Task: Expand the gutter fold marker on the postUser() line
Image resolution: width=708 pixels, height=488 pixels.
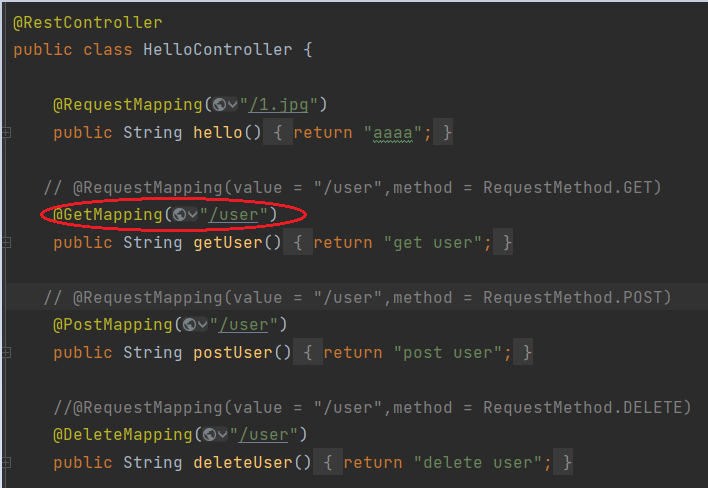Action: [x=6, y=353]
